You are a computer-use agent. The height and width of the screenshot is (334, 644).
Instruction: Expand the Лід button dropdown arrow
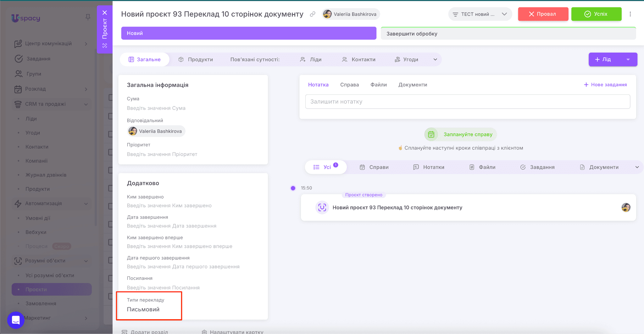(x=628, y=59)
